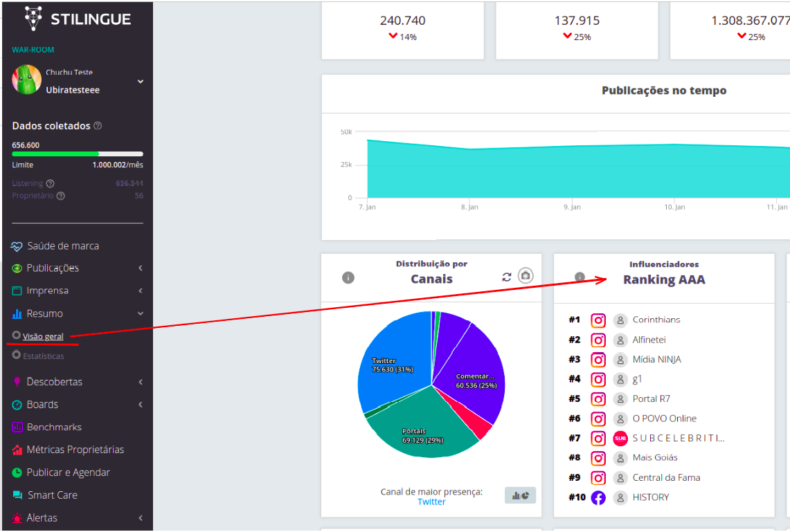Select the Estatísticas radio option
The height and width of the screenshot is (532, 790).
[16, 355]
